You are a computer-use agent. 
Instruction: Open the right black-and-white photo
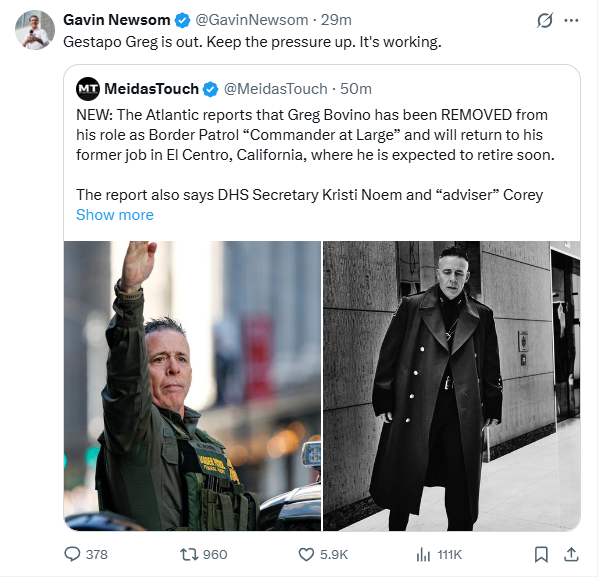point(451,385)
